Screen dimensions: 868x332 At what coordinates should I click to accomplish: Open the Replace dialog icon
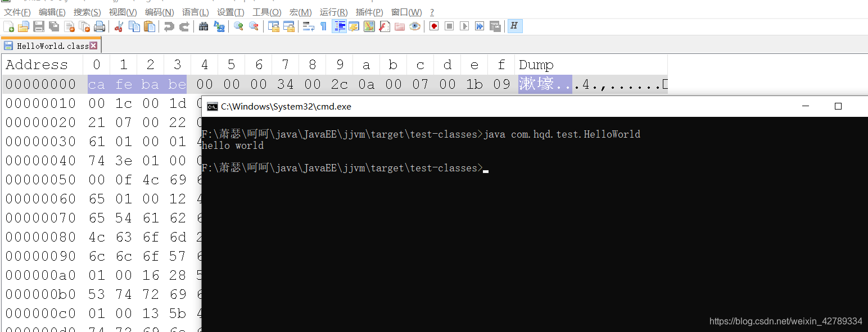[219, 26]
